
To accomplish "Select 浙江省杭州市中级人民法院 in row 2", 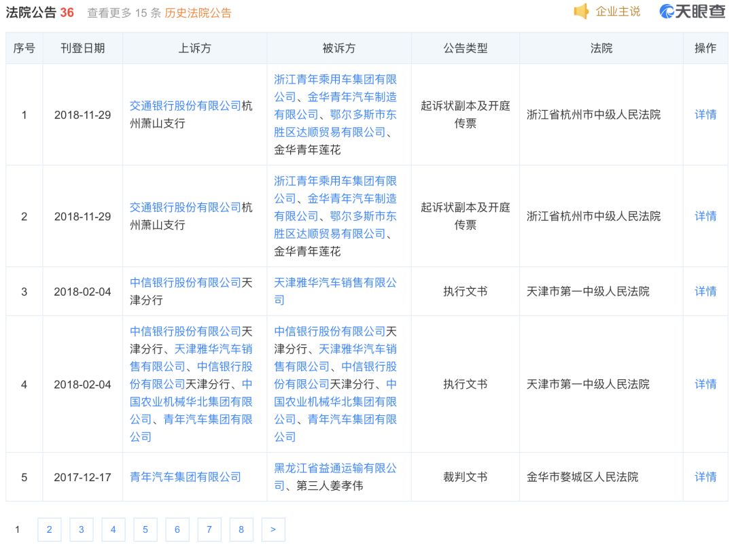I will pos(593,216).
